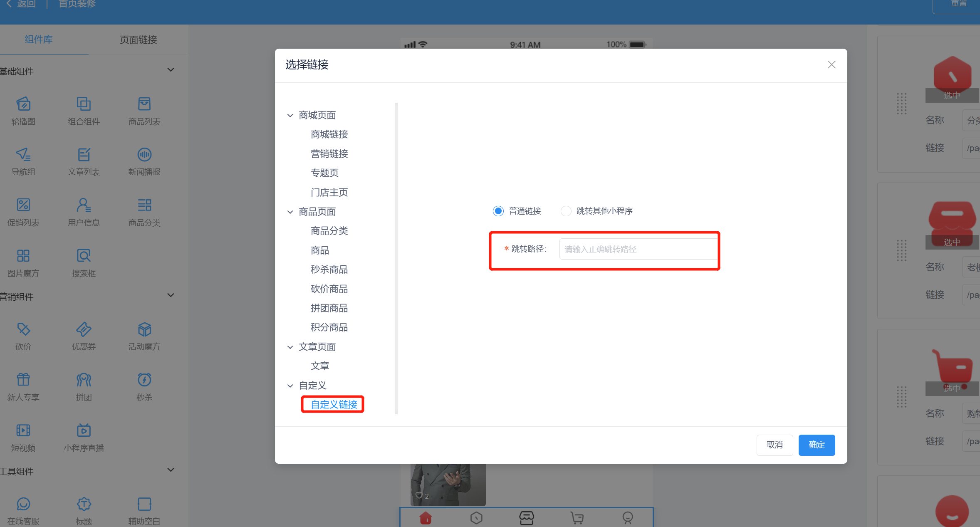
Task: Choose 自定义链接 in the link tree
Action: [x=334, y=404]
